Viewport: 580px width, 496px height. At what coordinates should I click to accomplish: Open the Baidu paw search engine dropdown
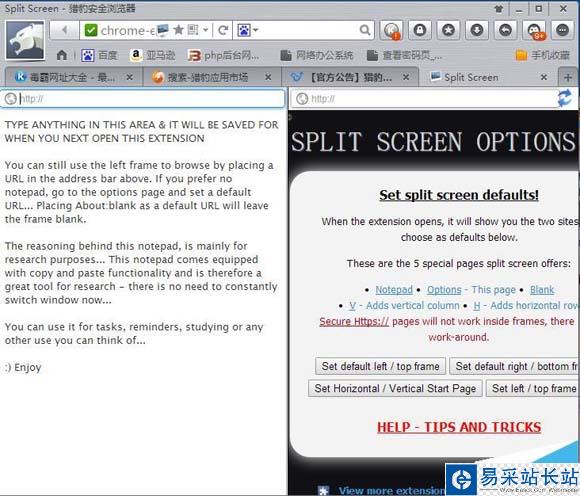pyautogui.click(x=247, y=30)
